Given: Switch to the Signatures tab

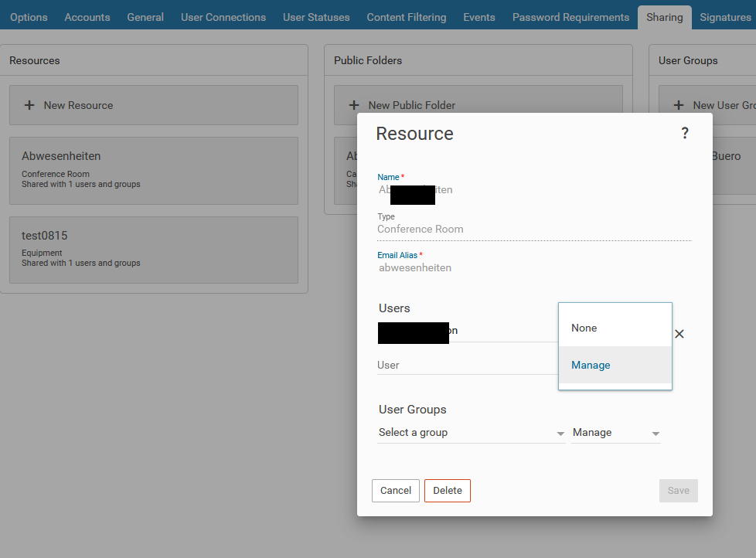Looking at the screenshot, I should tap(724, 17).
